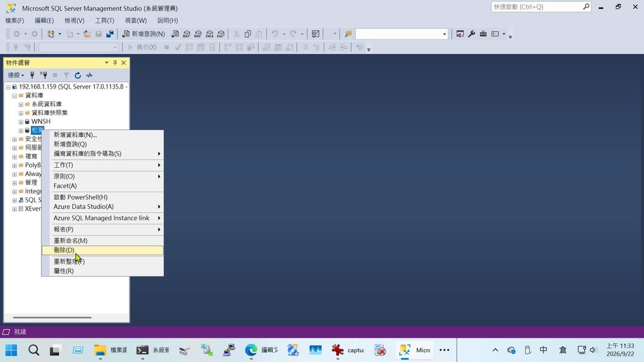This screenshot has width=644, height=362.
Task: Click the wrench properties icon in toolbar
Action: pyautogui.click(x=472, y=34)
